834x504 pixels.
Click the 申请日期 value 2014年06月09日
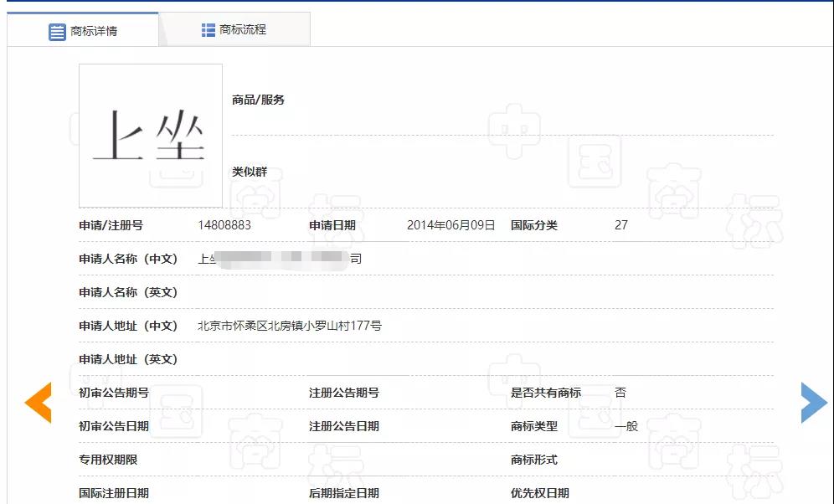pos(451,224)
